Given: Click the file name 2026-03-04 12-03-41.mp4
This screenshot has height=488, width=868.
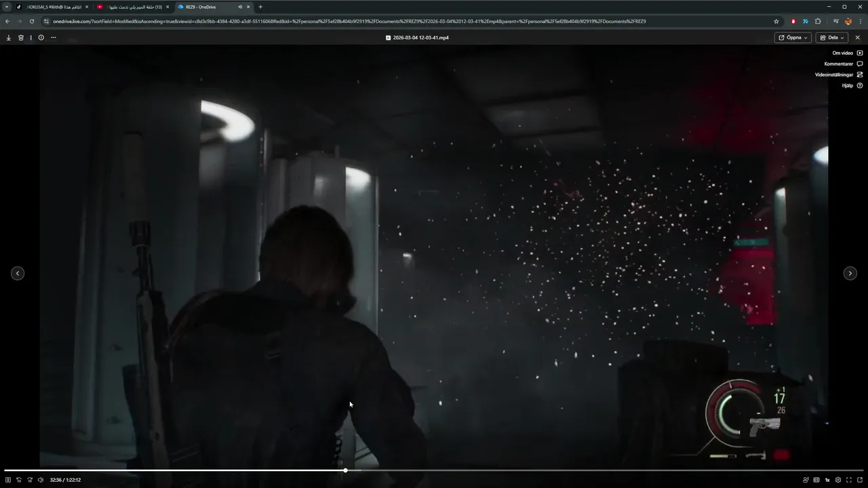Looking at the screenshot, I should (x=420, y=37).
